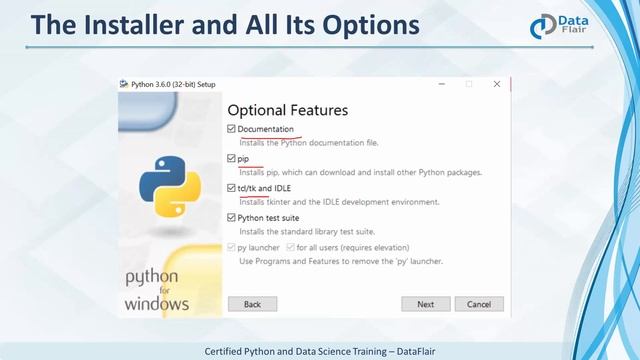Click the 'Optional Features' heading
640x360 pixels.
tap(288, 110)
